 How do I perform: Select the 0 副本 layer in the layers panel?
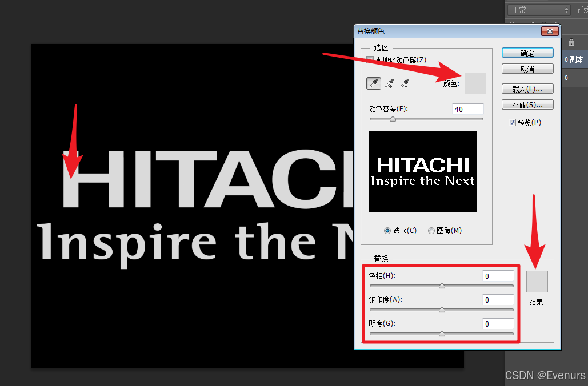click(x=574, y=59)
